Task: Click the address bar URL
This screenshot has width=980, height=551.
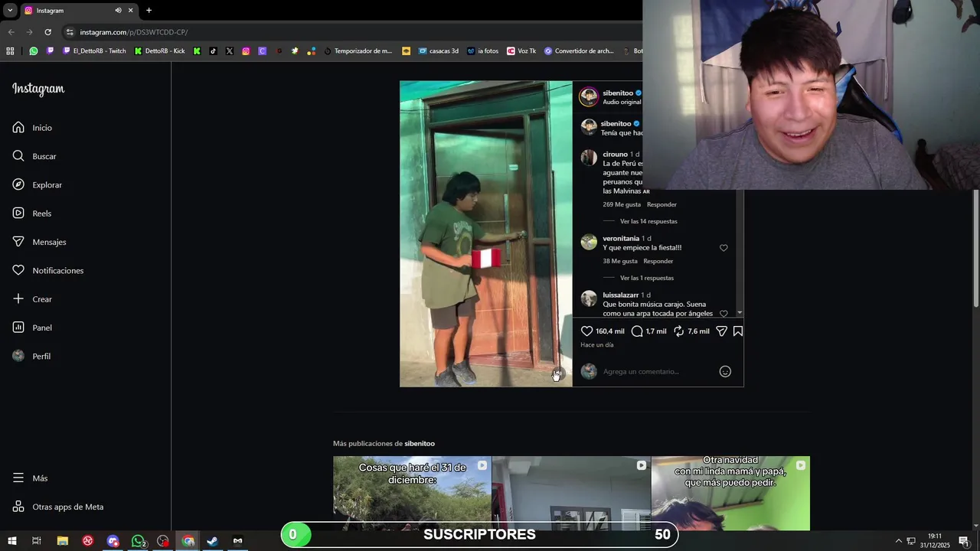Action: point(134,32)
